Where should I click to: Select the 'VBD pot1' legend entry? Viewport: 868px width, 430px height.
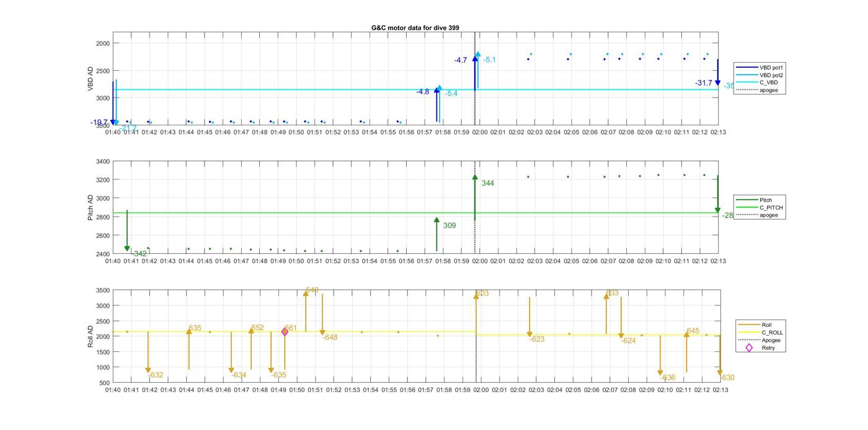click(761, 67)
